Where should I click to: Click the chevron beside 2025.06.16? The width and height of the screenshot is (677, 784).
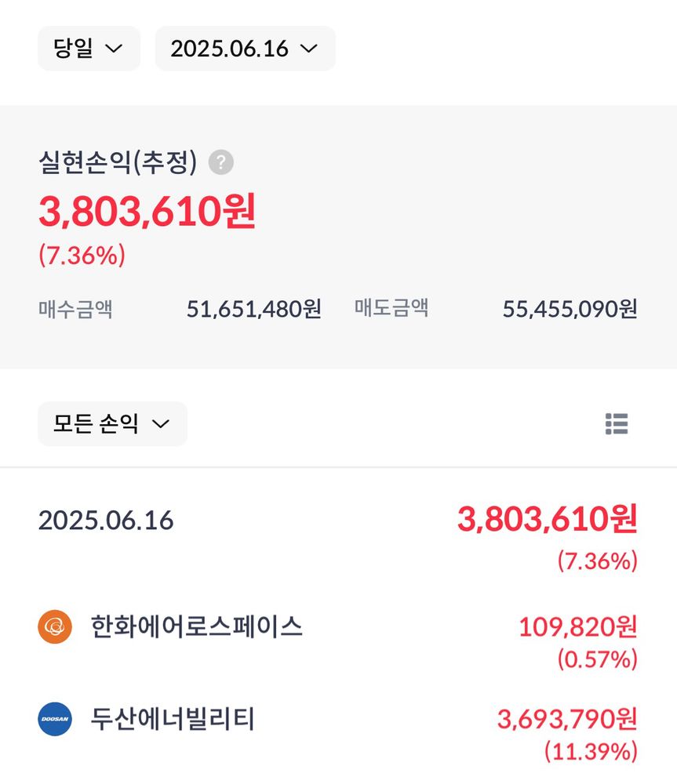tap(309, 49)
